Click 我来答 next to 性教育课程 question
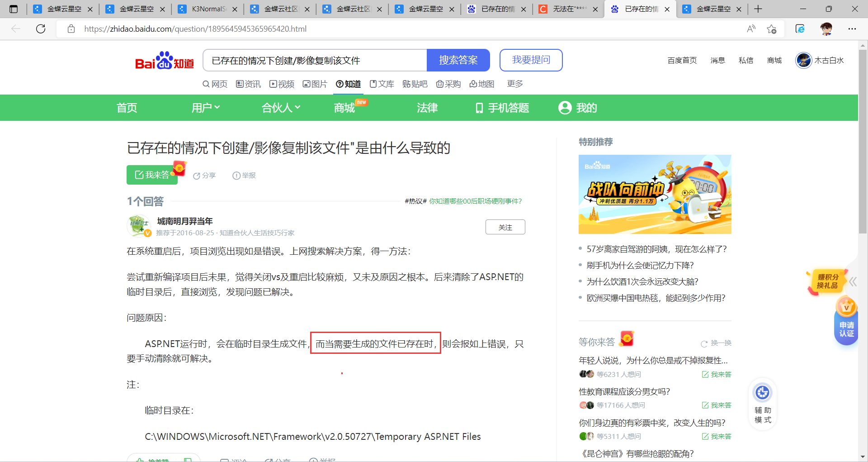The image size is (868, 462). pyautogui.click(x=717, y=405)
